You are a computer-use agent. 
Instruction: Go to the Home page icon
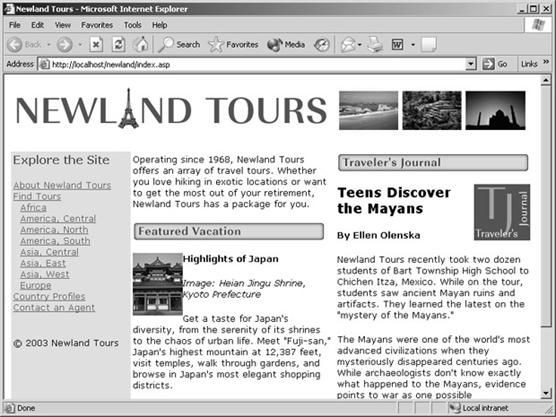point(141,45)
